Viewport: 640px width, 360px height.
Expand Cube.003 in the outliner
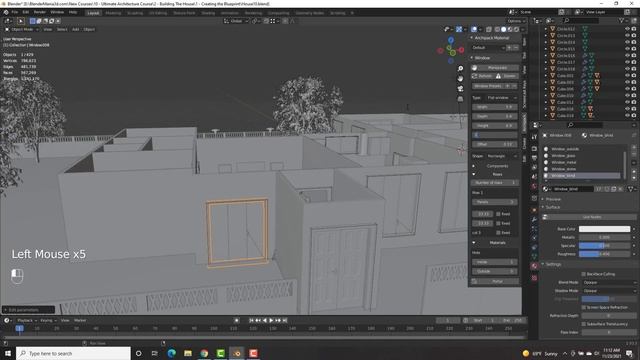[x=546, y=82]
